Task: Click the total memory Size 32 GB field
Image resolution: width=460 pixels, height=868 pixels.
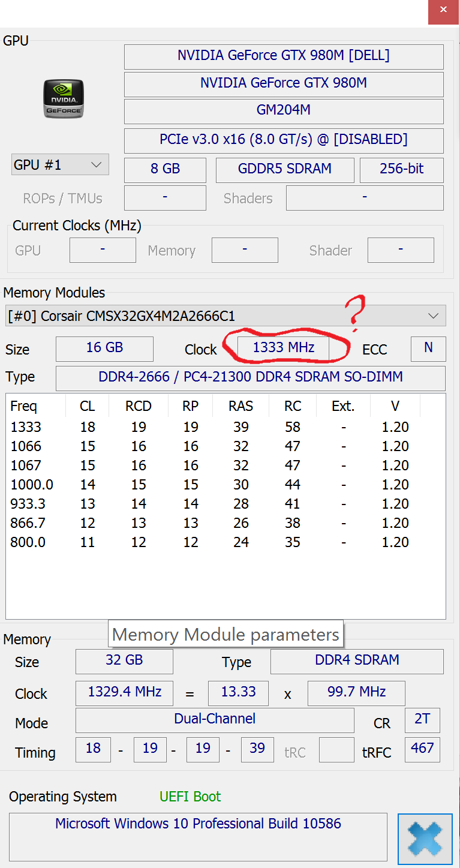Action: tap(124, 661)
